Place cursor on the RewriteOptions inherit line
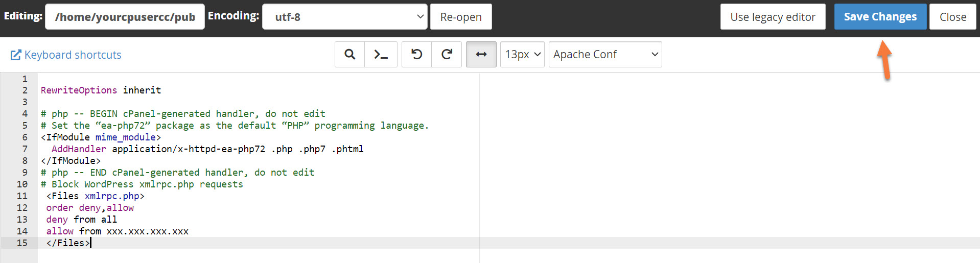The width and height of the screenshot is (980, 263). pos(101,90)
